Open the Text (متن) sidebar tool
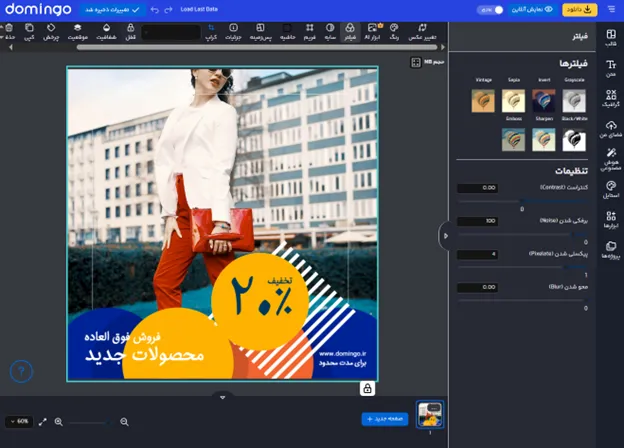624x448 pixels. 610,67
